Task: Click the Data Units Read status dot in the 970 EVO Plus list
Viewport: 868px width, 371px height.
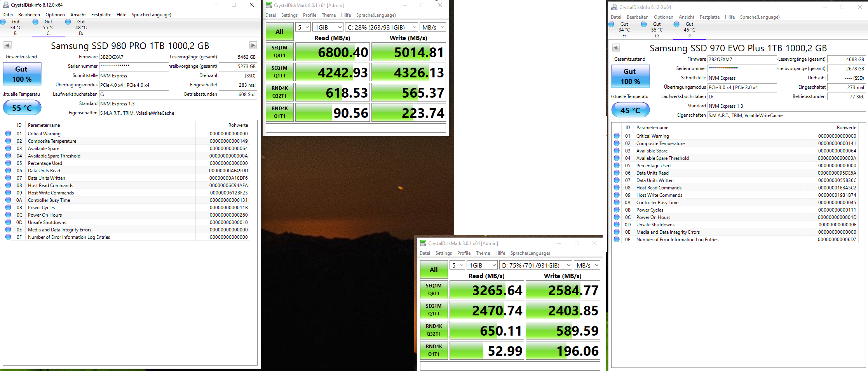Action: click(617, 173)
